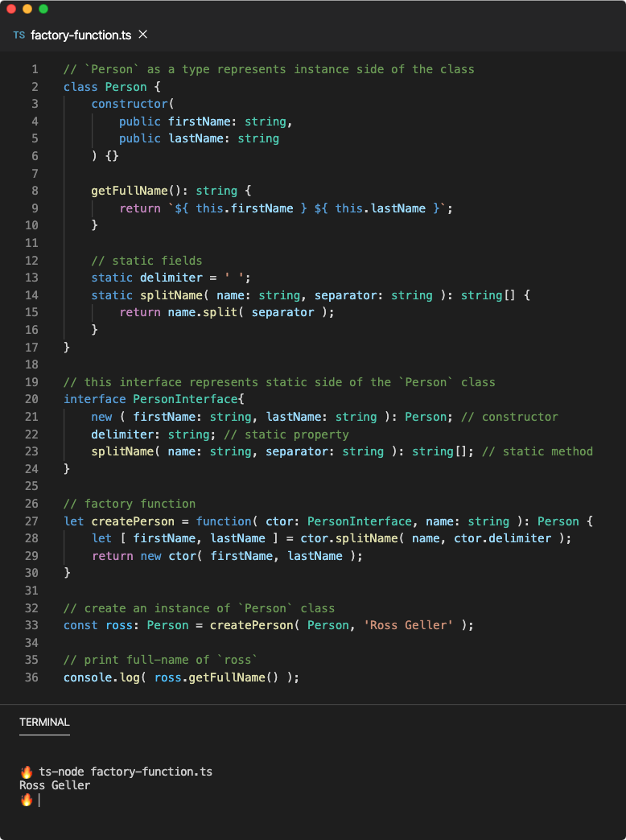This screenshot has height=840, width=626.
Task: Click the 'Ross Geller' string literal
Action: [x=409, y=625]
